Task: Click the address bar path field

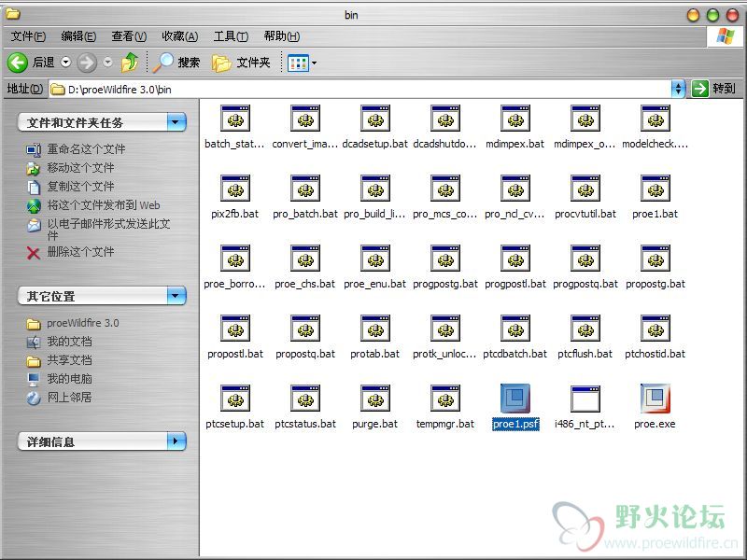Action: pyautogui.click(x=360, y=89)
